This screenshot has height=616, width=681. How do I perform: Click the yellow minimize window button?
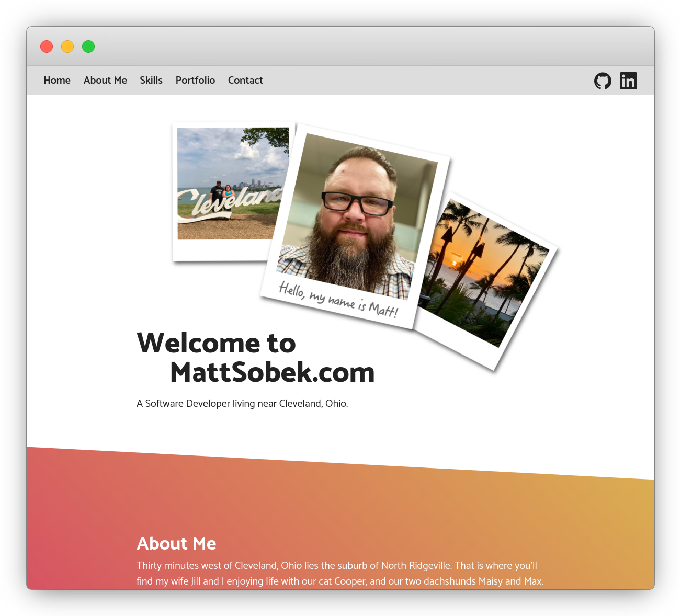tap(67, 46)
